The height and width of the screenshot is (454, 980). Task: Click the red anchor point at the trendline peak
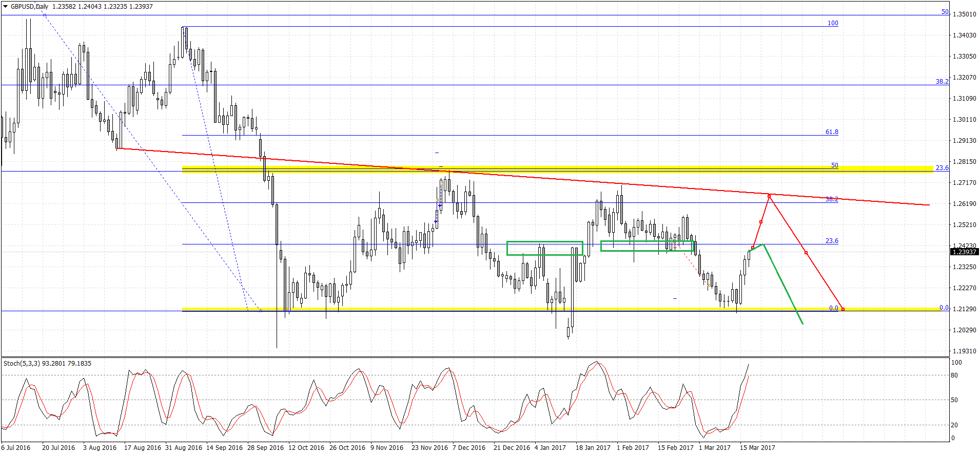coord(769,196)
